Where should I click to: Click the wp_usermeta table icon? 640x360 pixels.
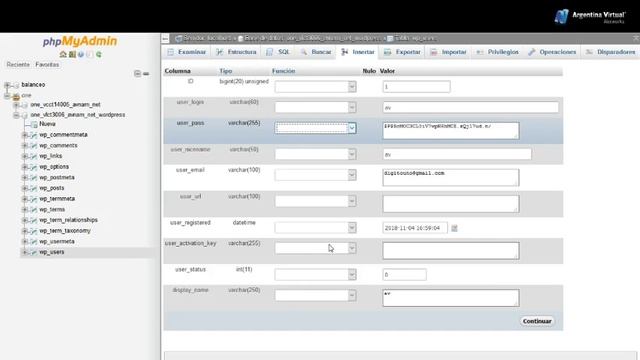[33, 242]
